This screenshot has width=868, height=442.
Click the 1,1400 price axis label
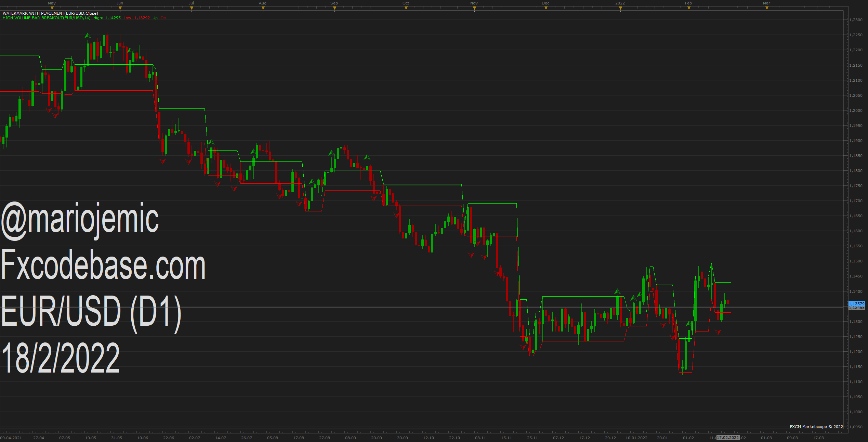[x=856, y=291]
